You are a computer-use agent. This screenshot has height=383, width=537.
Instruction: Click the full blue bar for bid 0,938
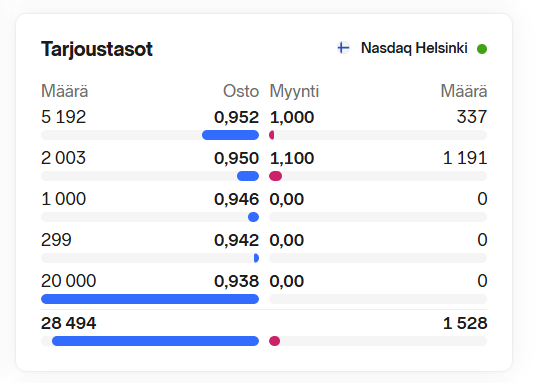coord(150,299)
